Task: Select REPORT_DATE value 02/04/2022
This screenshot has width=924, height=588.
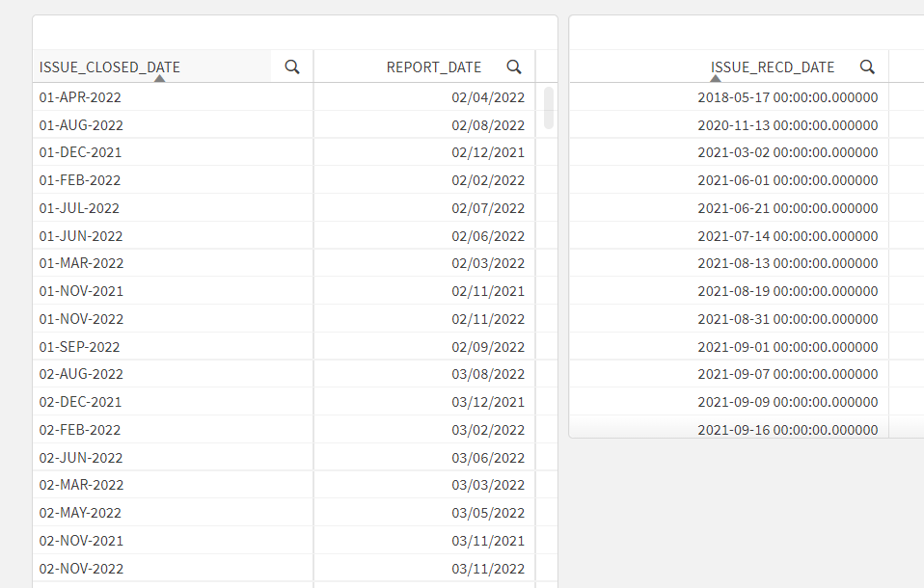Action: [488, 97]
